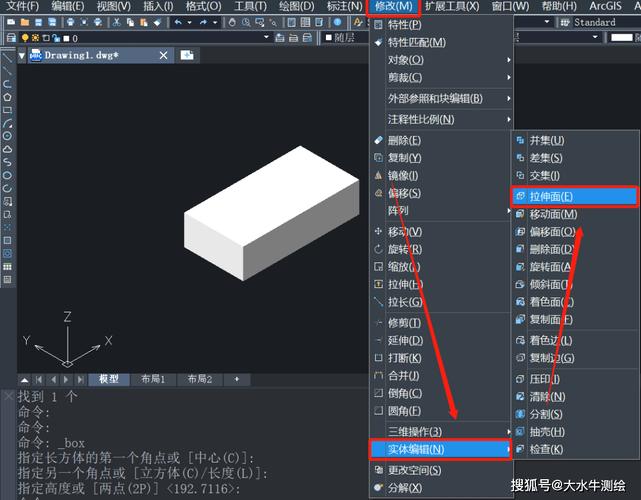Click the blue Help circle icon
Viewport: 641px width, 500px height.
coord(337,22)
